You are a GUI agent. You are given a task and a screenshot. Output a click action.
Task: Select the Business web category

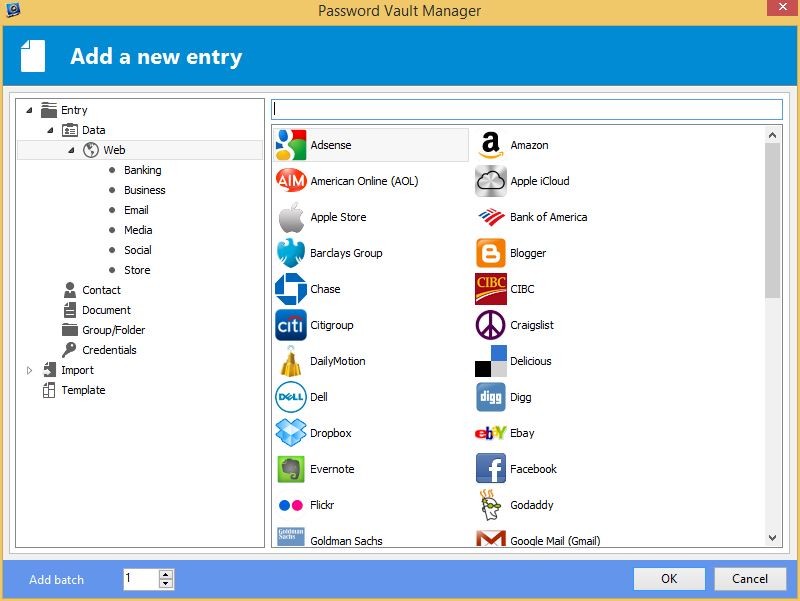(144, 190)
